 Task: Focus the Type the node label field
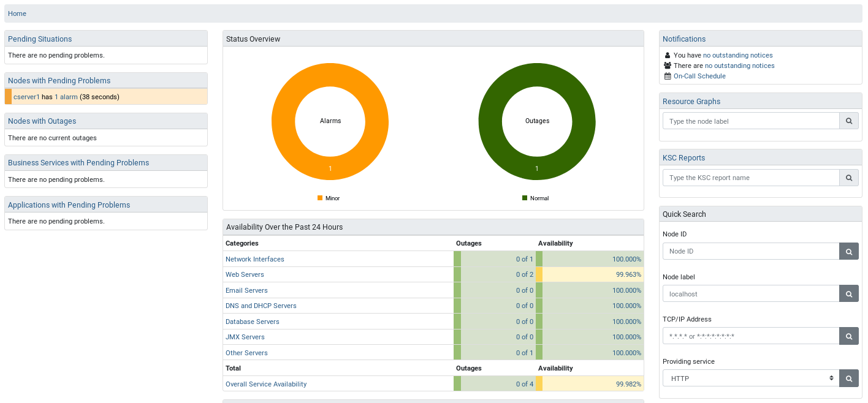750,121
